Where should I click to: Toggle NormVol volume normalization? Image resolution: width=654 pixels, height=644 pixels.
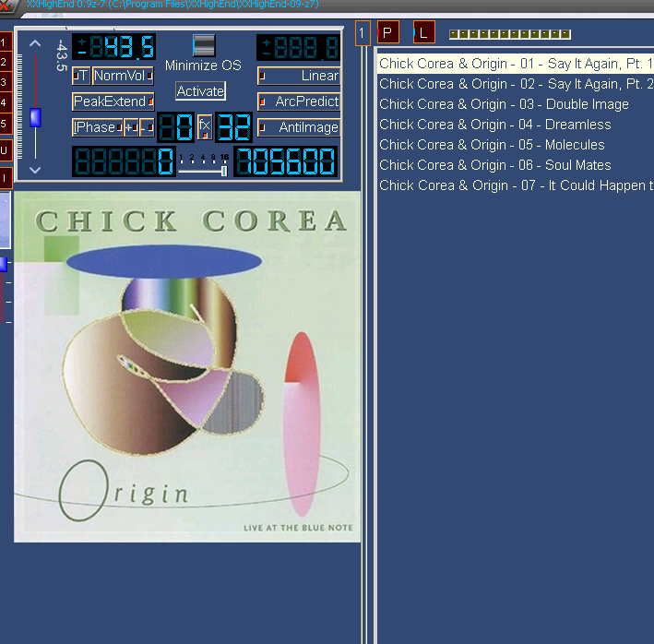click(x=123, y=76)
